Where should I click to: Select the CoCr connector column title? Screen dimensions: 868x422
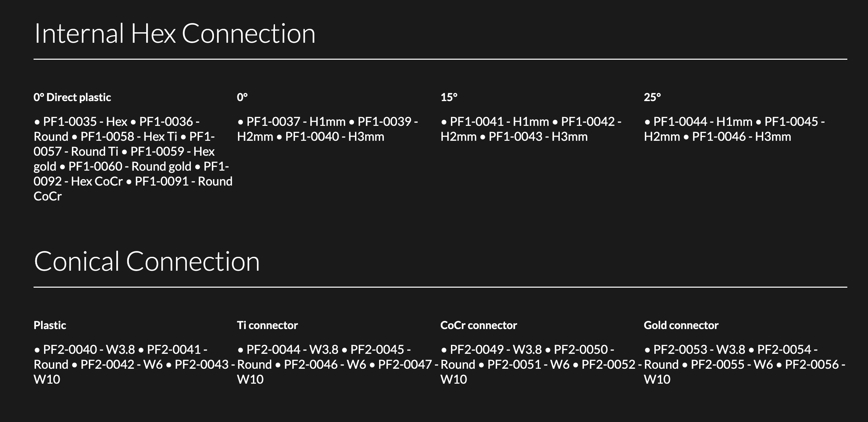coord(478,325)
